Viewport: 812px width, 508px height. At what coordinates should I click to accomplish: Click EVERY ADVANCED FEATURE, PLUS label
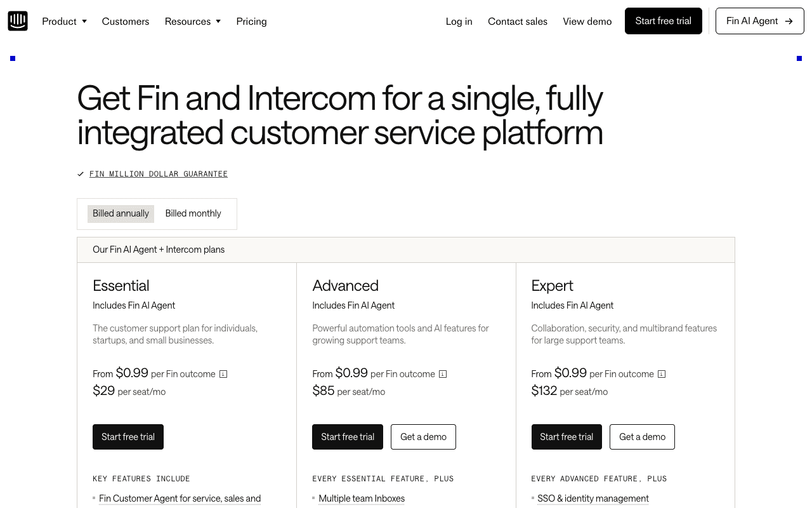[x=599, y=479]
